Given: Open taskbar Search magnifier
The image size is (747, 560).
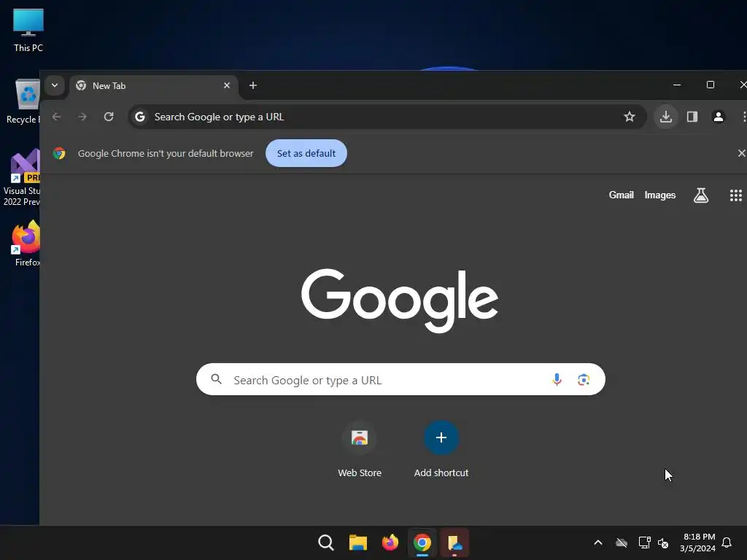Looking at the screenshot, I should [x=326, y=542].
